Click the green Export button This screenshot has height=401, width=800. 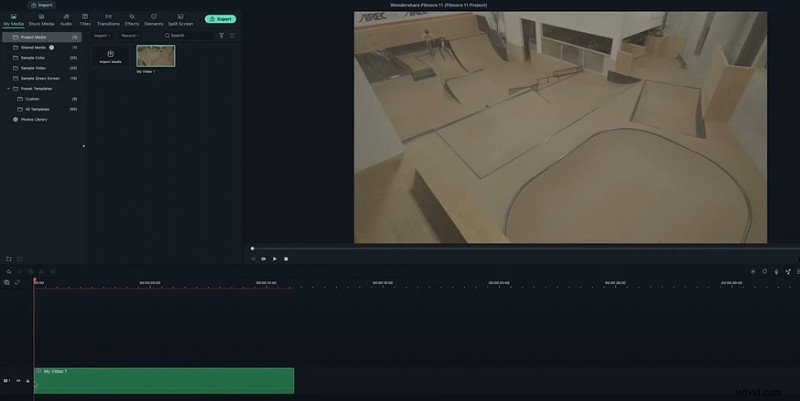pyautogui.click(x=220, y=19)
